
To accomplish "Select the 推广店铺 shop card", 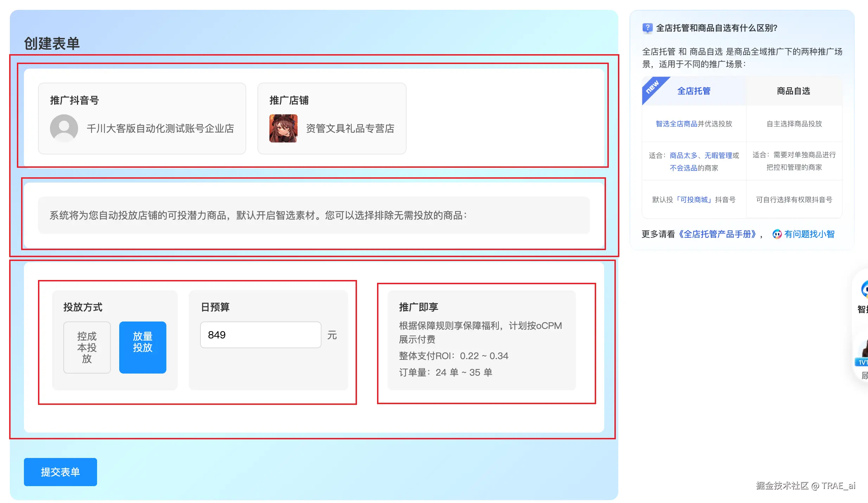I will point(332,119).
